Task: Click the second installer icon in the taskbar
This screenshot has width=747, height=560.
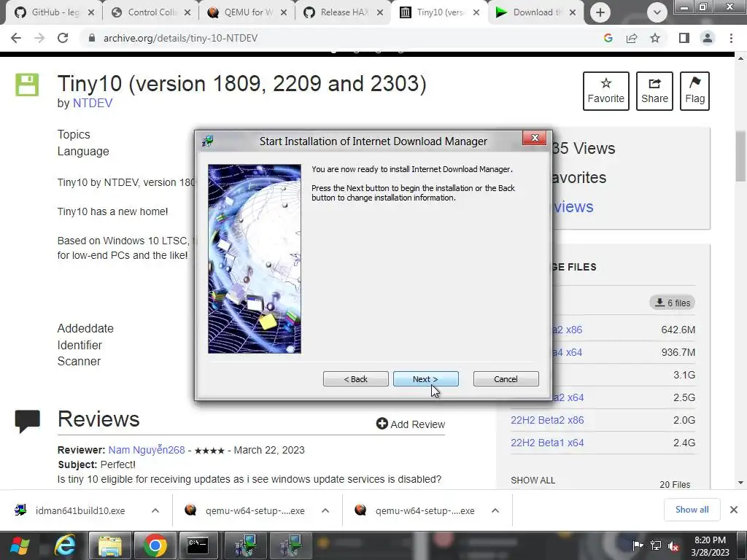Action: 290,545
